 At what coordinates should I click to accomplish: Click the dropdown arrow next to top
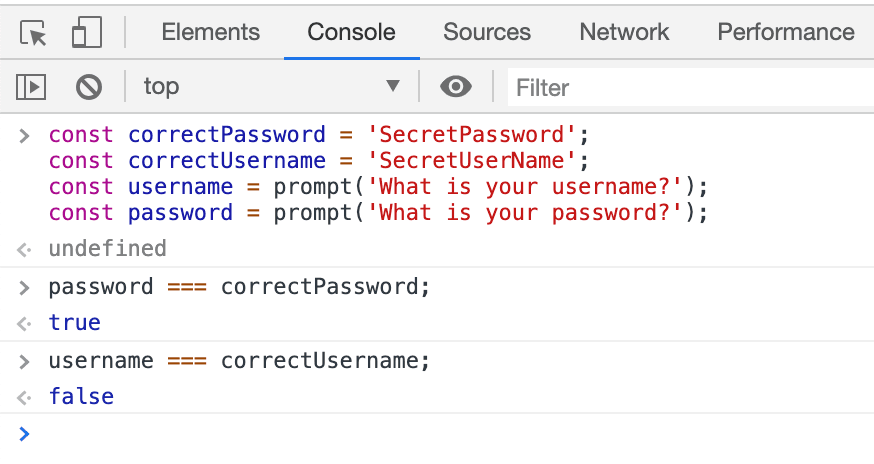[x=393, y=87]
